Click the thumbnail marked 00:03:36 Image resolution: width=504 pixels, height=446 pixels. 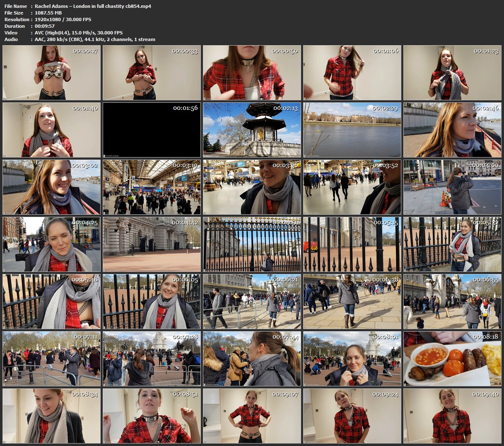pos(252,187)
